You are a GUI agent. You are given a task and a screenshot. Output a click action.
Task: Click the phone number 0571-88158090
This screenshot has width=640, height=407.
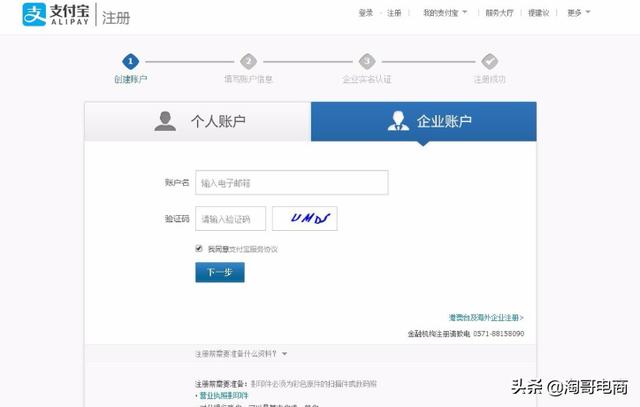(498, 334)
